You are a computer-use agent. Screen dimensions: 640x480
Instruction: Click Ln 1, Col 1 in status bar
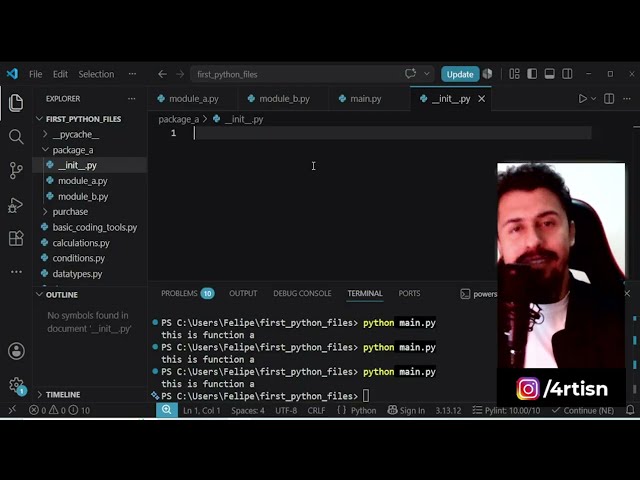coord(202,410)
